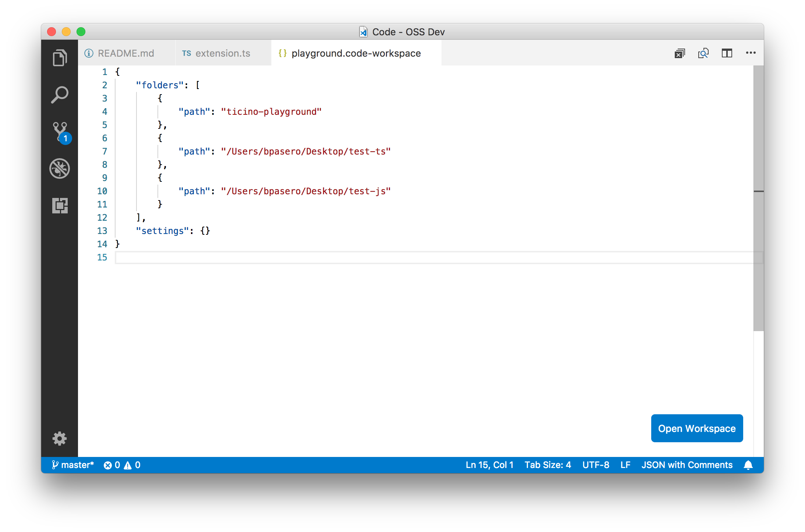Open the Search sidebar icon

click(x=60, y=95)
